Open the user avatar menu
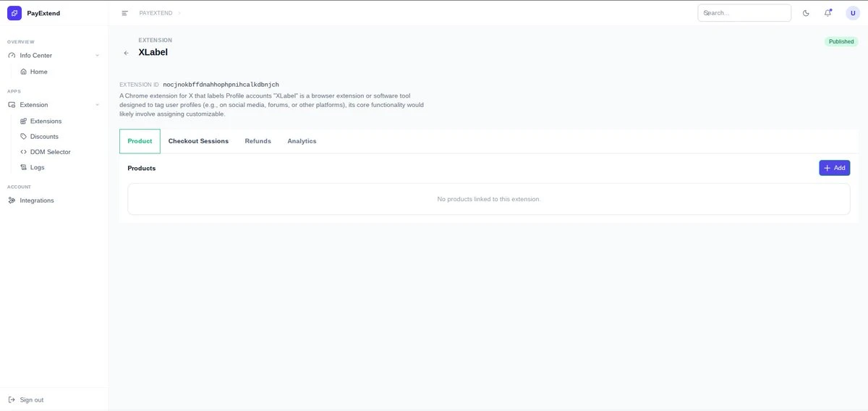This screenshot has height=411, width=868. click(853, 13)
